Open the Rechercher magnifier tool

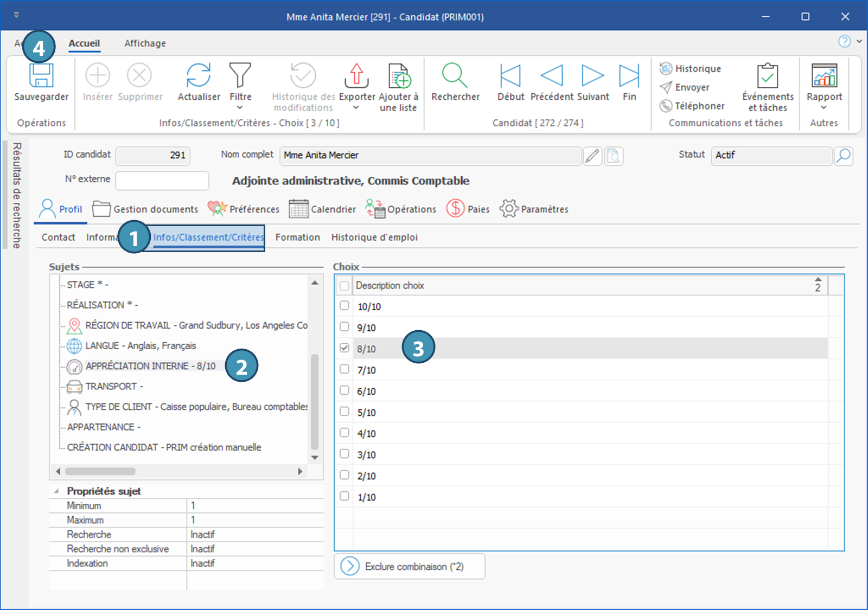(455, 75)
